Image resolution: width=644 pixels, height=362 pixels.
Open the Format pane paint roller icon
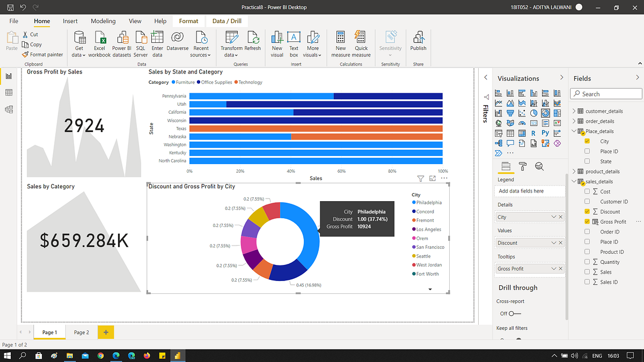523,166
